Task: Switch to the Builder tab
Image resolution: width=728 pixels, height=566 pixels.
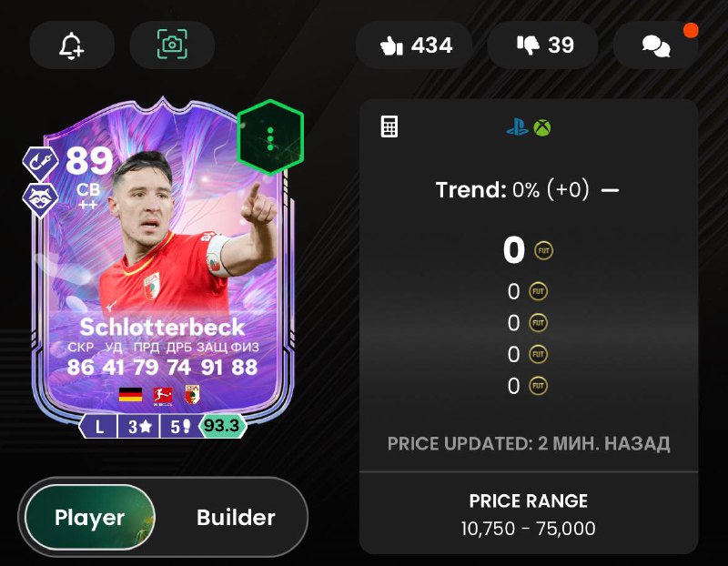Action: [236, 517]
